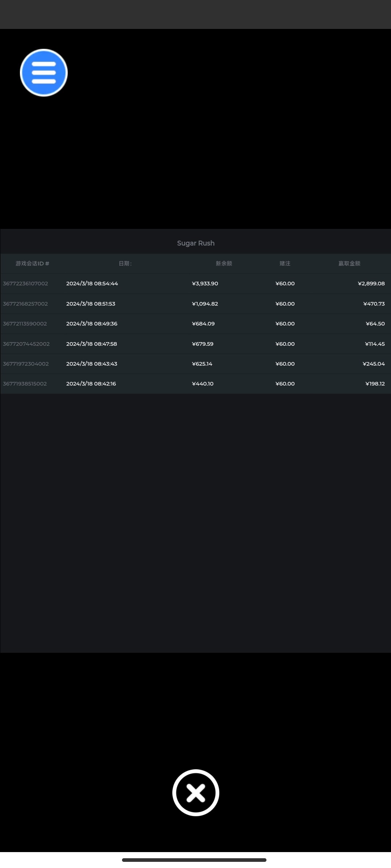Click the 赌注 column header
This screenshot has width=391, height=868.
(285, 263)
